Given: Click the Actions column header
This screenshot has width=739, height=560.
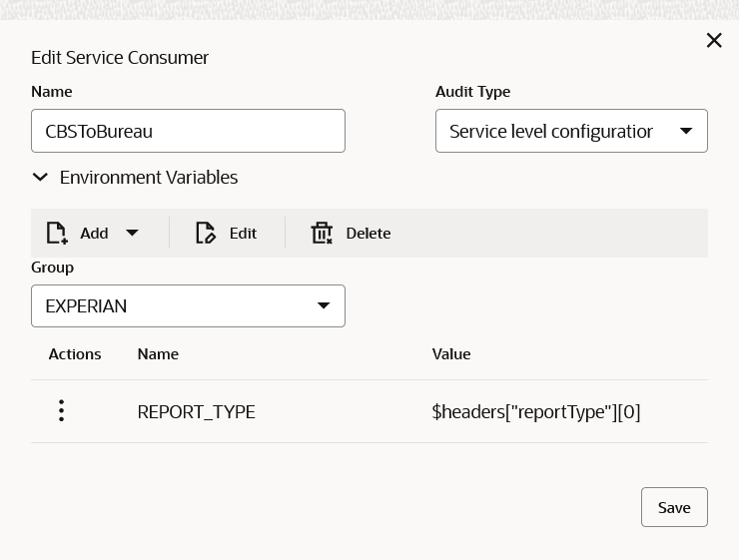Looking at the screenshot, I should [x=75, y=354].
